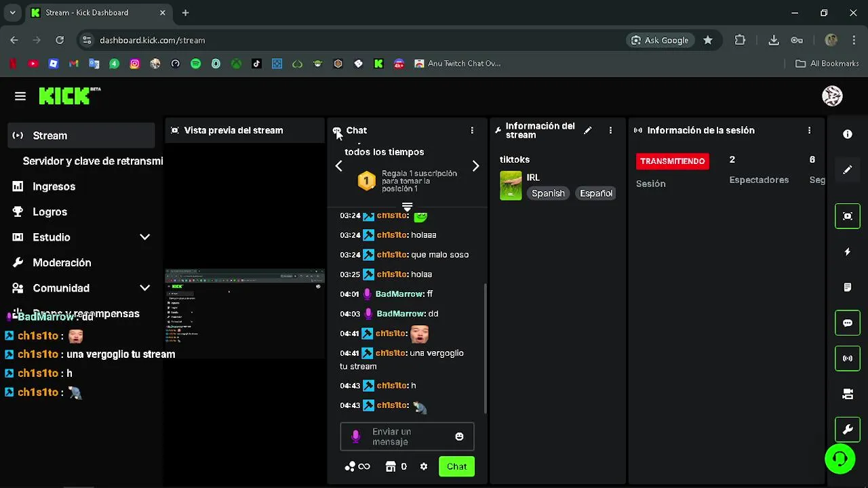This screenshot has width=868, height=488.
Task: Open the TikTok bookmark icon
Action: click(x=256, y=63)
